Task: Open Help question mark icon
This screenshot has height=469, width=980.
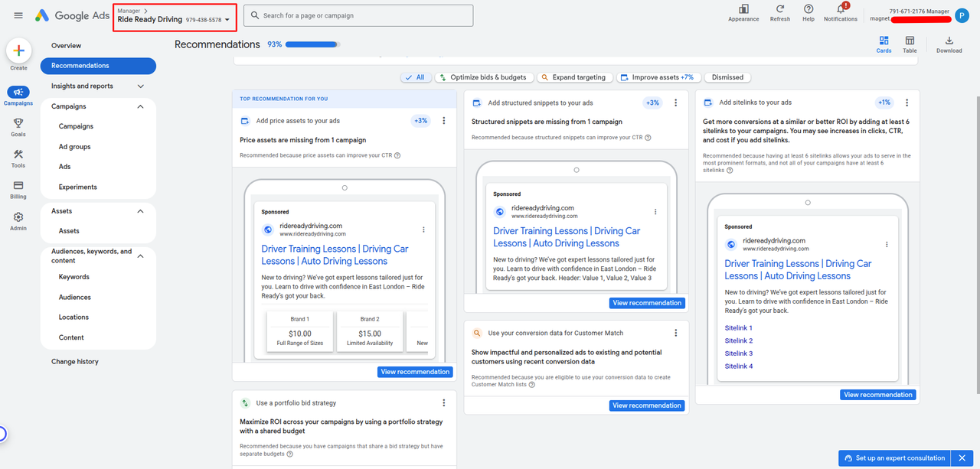Action: [808, 12]
